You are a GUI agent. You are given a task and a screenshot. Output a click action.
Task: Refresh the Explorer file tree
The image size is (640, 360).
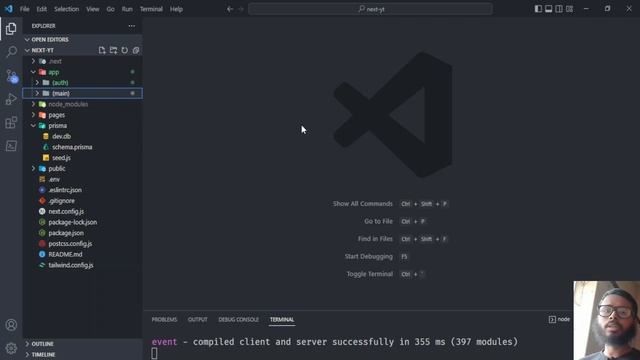click(x=124, y=50)
